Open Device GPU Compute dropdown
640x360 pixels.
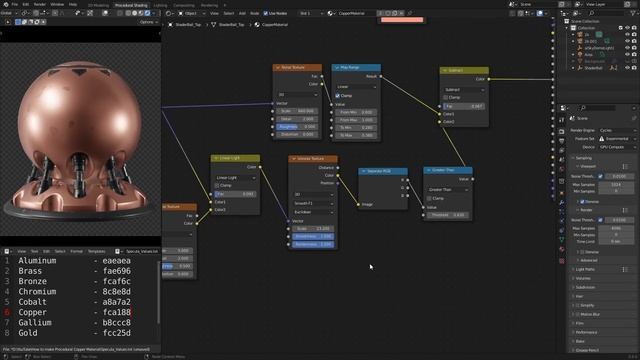click(x=618, y=147)
